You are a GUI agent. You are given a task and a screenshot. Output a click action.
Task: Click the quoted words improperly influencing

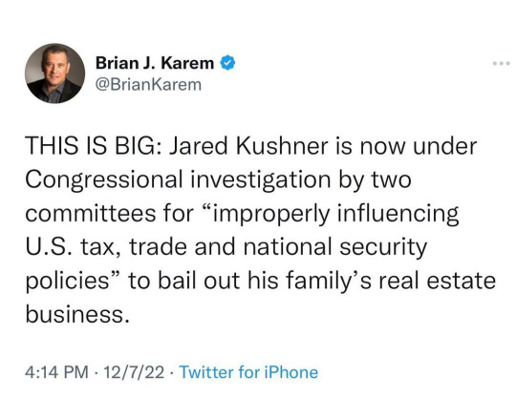coord(332,214)
